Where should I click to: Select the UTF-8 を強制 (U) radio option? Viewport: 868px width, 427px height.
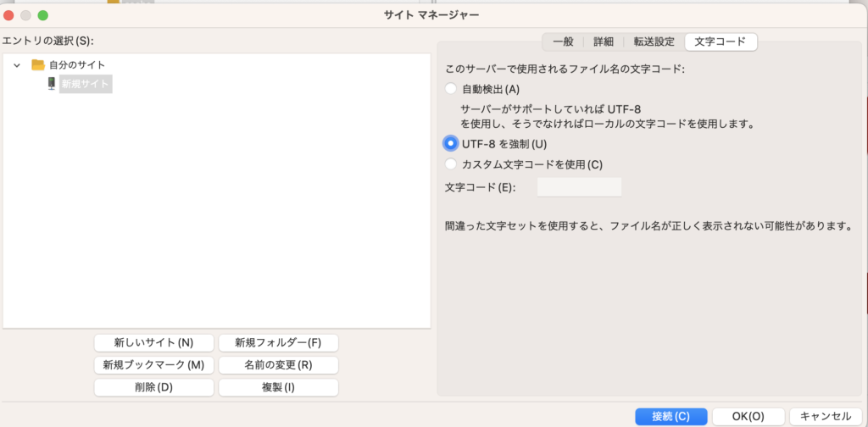coord(450,143)
